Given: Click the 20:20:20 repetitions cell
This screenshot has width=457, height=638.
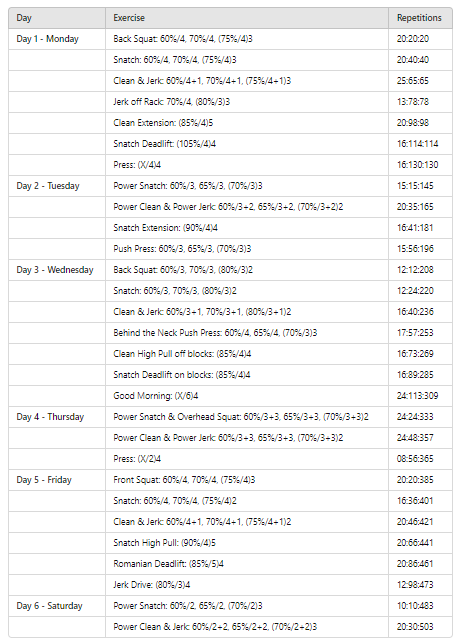Looking at the screenshot, I should click(x=420, y=39).
